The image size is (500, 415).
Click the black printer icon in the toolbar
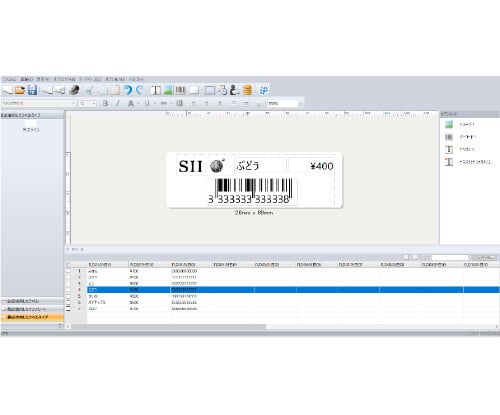(74, 90)
